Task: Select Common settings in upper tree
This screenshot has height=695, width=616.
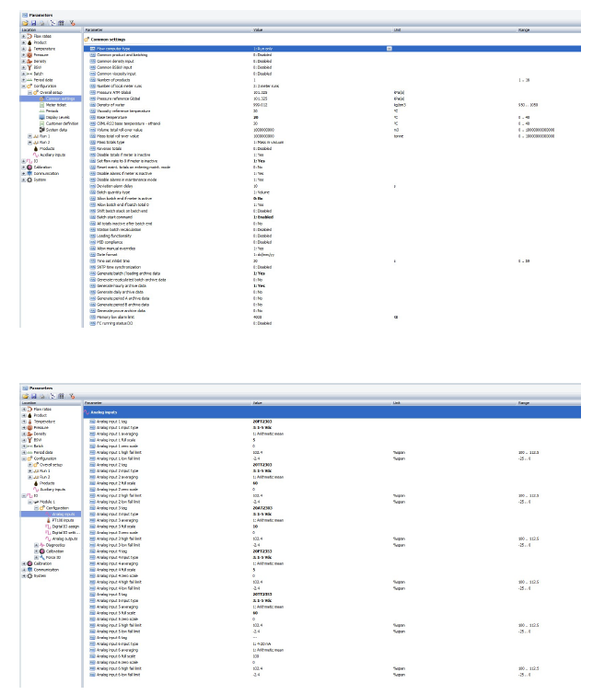Action: 60,98
